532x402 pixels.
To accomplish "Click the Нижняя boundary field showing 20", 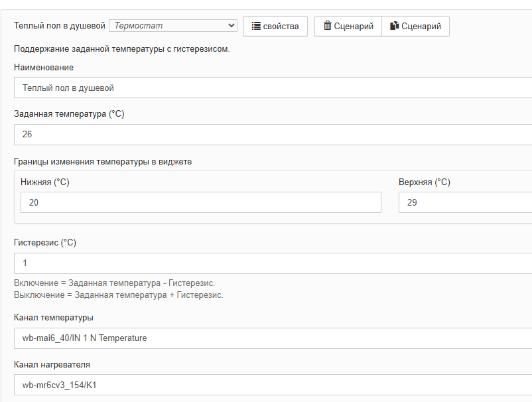I will tap(200, 202).
